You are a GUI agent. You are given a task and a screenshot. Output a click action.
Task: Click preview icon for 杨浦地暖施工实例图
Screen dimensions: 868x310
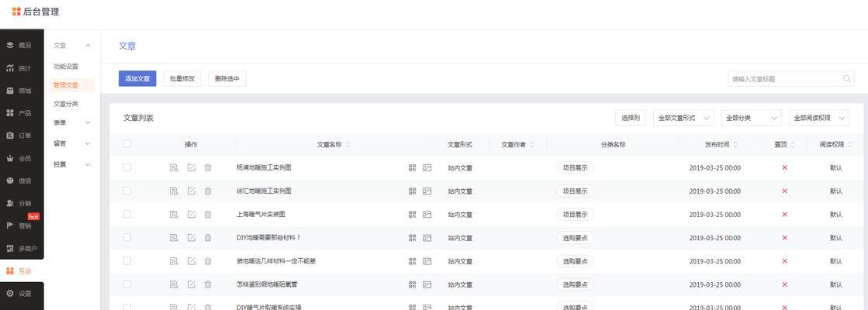tap(174, 167)
